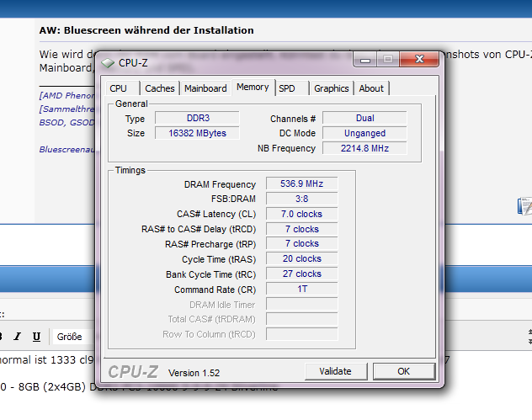This screenshot has width=532, height=420.
Task: Open the Bluescreenauswertung link
Action: (67, 149)
